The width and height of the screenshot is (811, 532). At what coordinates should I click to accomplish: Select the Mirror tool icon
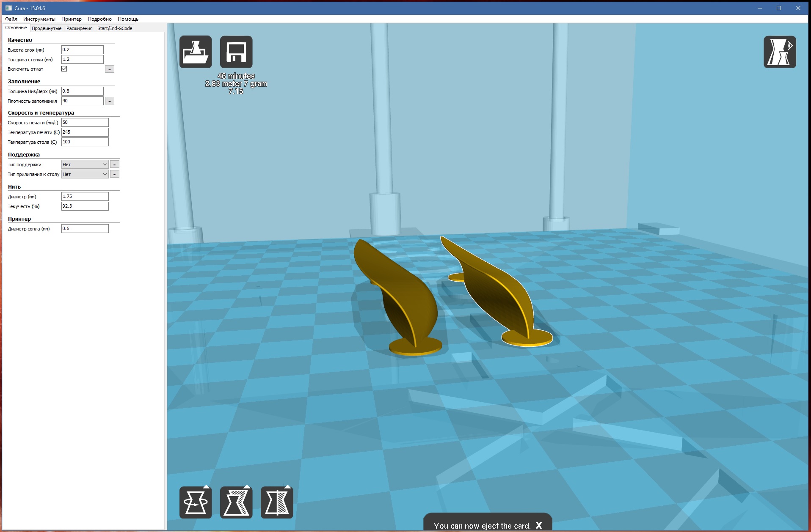277,502
